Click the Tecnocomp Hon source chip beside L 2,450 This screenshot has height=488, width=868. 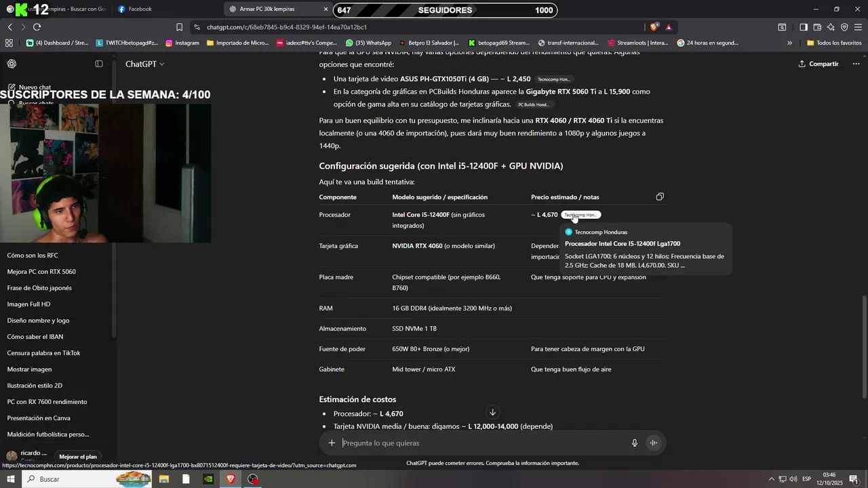554,79
